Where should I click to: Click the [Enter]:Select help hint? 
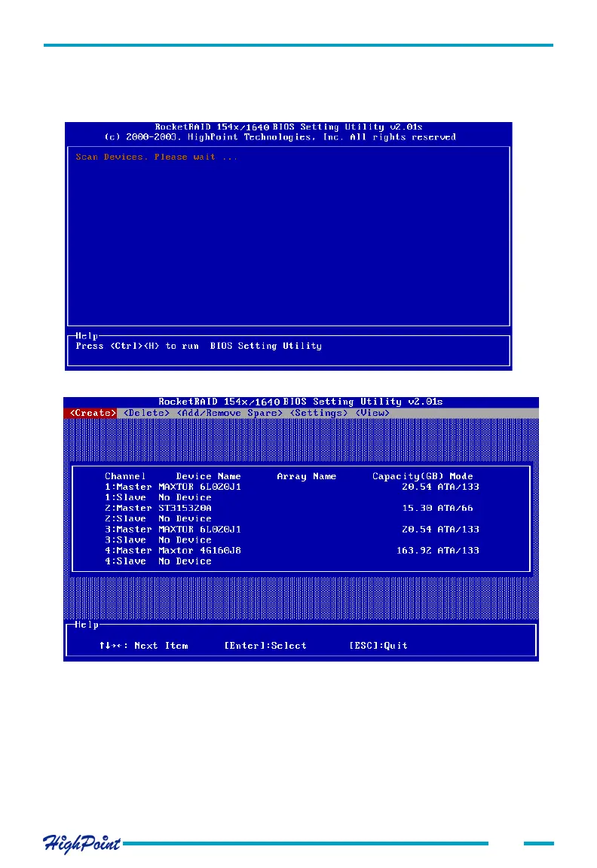click(265, 646)
